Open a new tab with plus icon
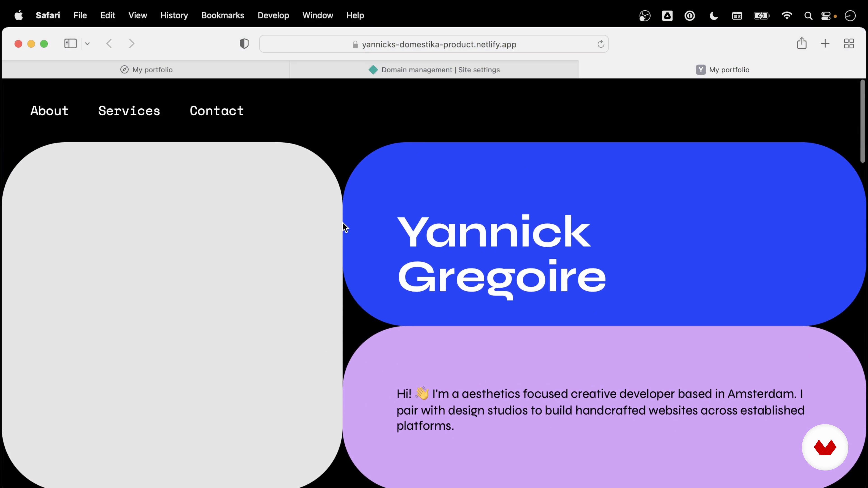 point(825,43)
